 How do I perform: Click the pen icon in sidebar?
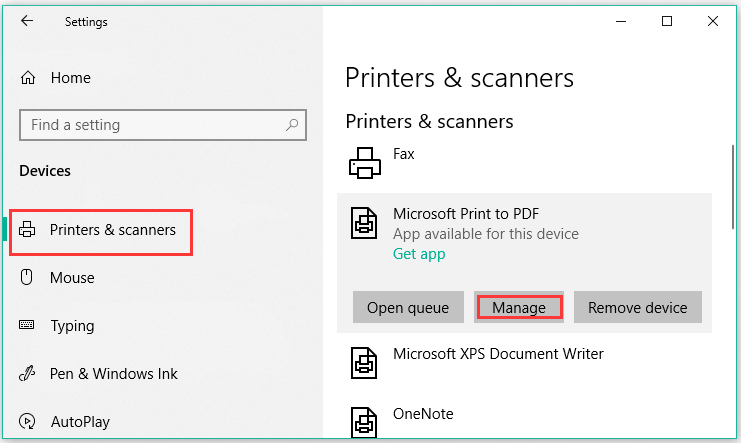(x=26, y=374)
